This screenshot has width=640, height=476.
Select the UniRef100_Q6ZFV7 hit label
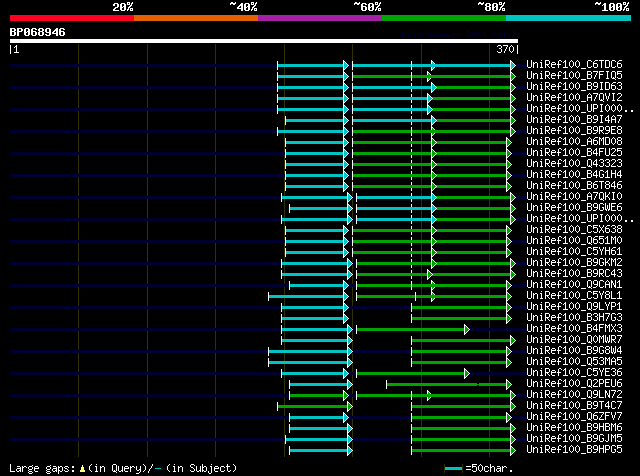574,417
